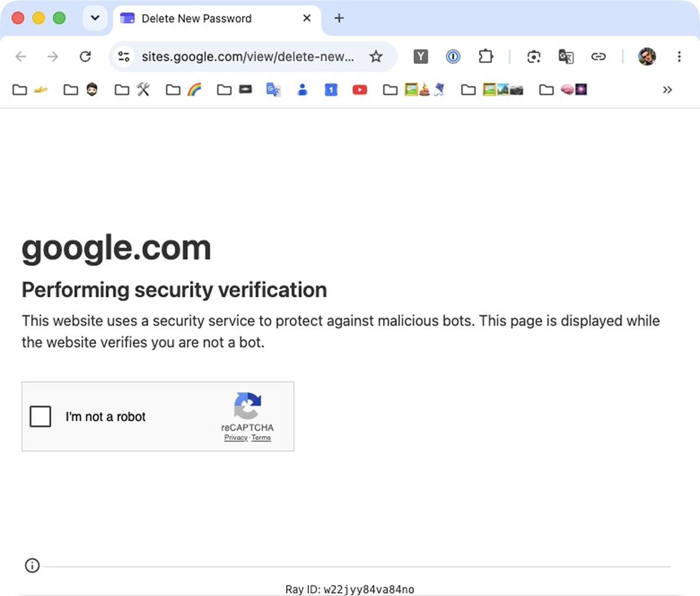Screen dimensions: 700x596
Task: Open the Google Translate extension in toolbar
Action: pyautogui.click(x=566, y=56)
